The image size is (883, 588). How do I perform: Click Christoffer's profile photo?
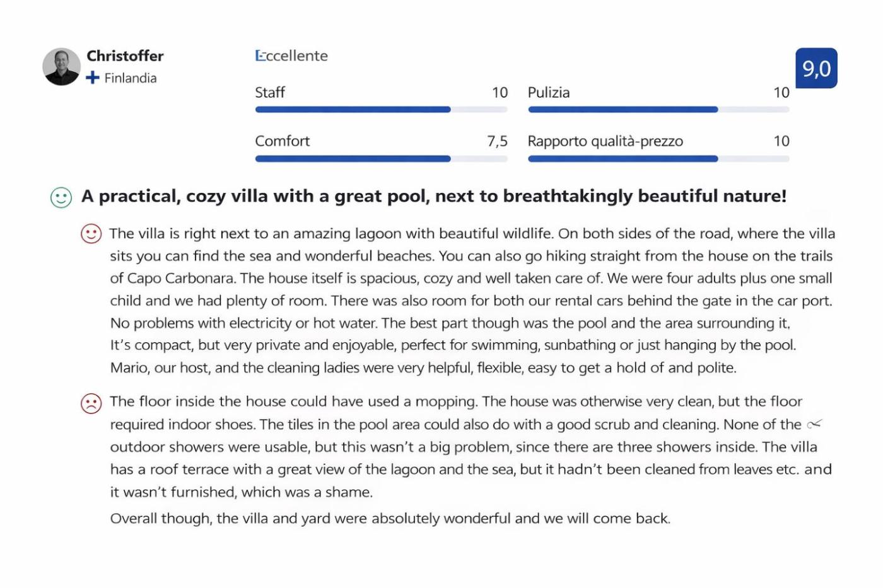[61, 66]
